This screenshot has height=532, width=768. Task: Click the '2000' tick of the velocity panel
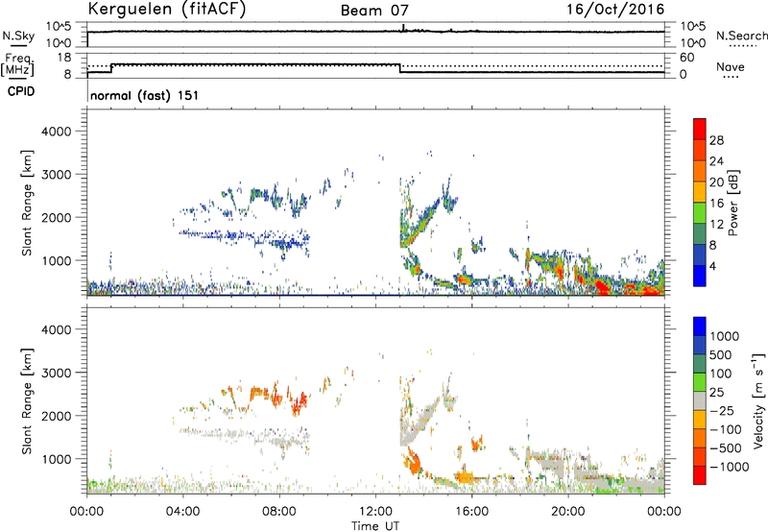[x=56, y=416]
